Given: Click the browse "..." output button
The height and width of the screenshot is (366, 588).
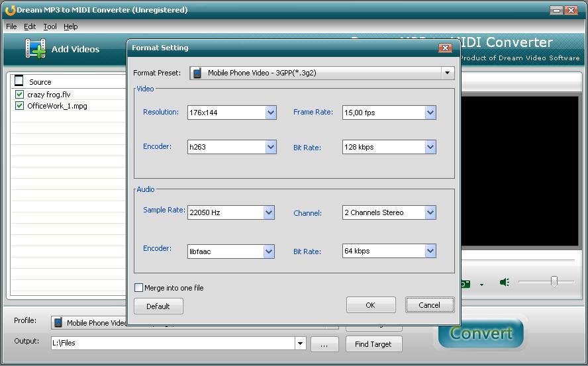Looking at the screenshot, I should tap(324, 344).
